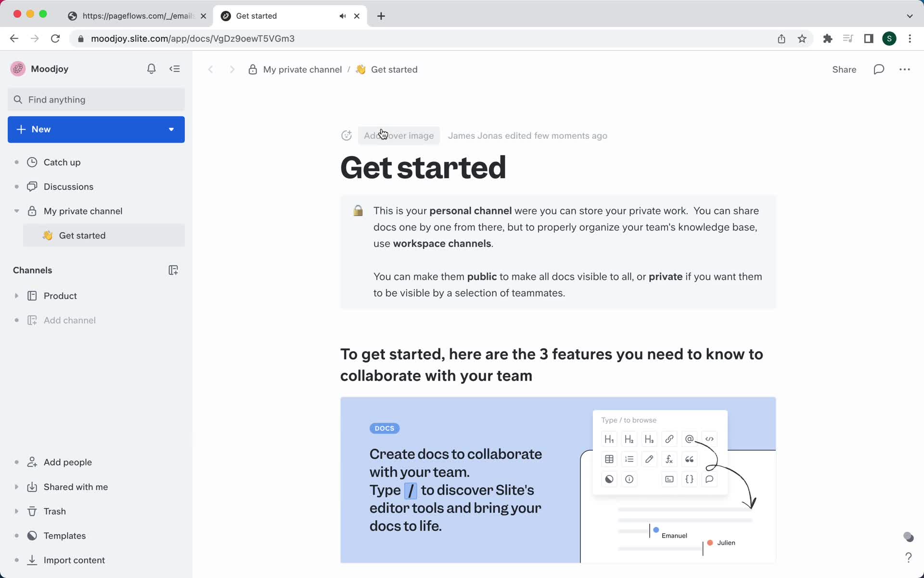924x578 pixels.
Task: Click the H1 heading format icon
Action: [x=609, y=438]
